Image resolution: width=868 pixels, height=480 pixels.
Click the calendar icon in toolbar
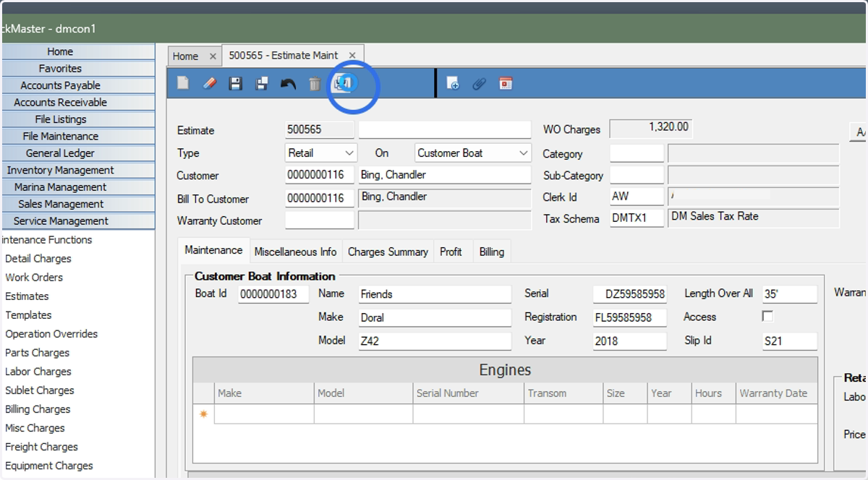coord(506,84)
